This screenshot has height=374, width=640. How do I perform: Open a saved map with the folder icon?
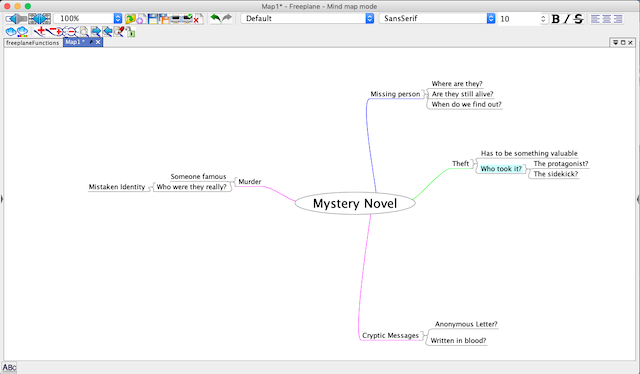tap(130, 18)
